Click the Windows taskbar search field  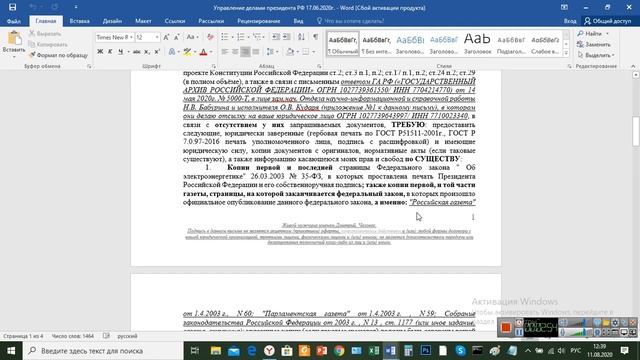[x=103, y=351]
